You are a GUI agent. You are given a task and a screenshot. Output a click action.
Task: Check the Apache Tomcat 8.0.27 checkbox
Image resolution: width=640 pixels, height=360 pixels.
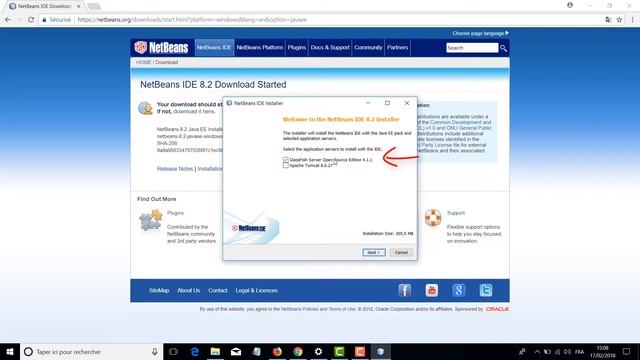(286, 165)
